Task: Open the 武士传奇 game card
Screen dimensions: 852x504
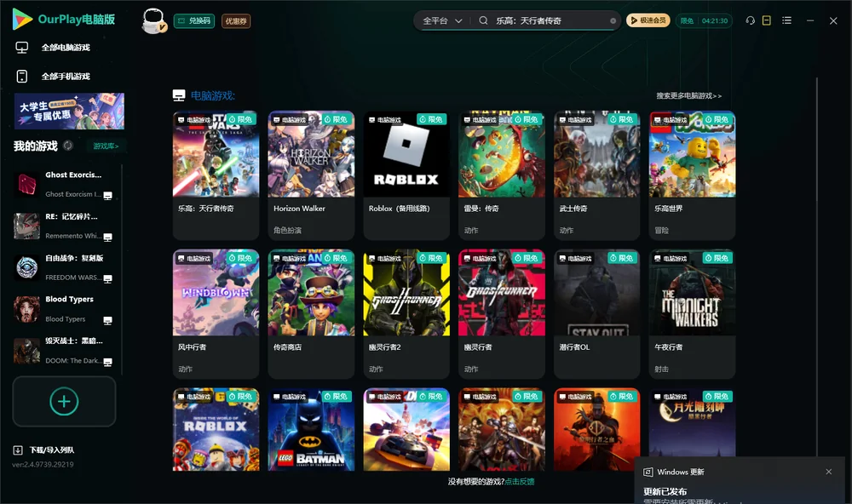Action: click(597, 175)
